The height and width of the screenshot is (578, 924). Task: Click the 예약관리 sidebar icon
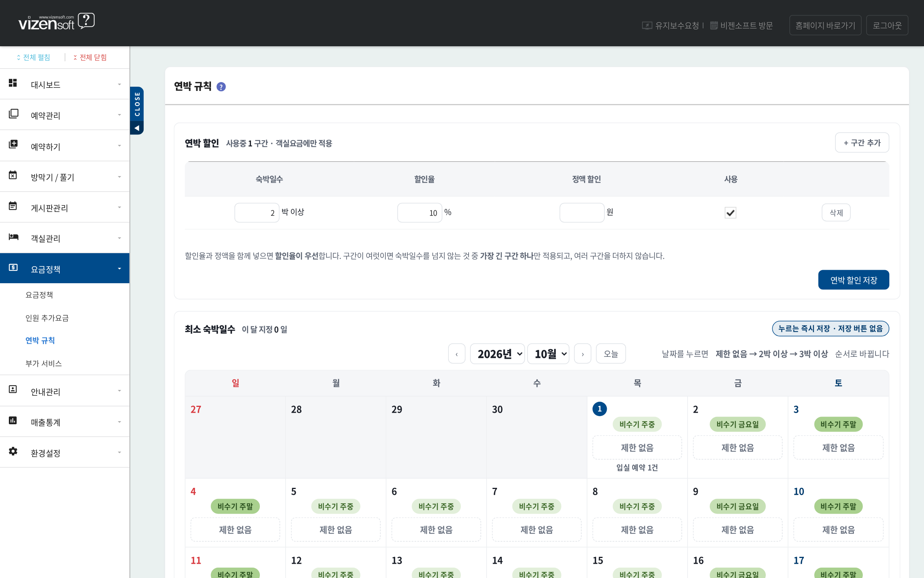coord(13,114)
